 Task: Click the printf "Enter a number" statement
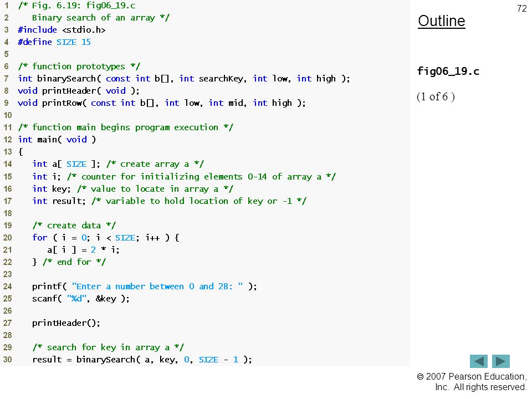(145, 287)
